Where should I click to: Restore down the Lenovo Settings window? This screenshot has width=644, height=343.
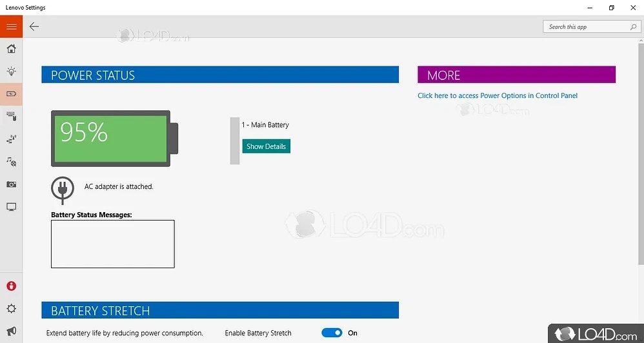pos(612,7)
